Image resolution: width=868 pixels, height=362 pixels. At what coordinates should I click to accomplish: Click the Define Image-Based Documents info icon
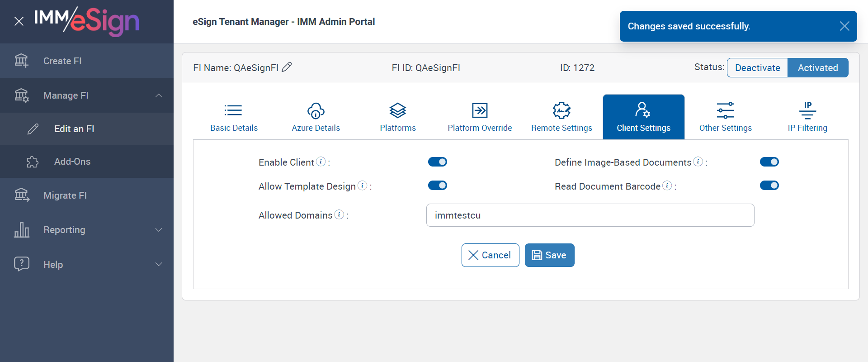pos(698,162)
